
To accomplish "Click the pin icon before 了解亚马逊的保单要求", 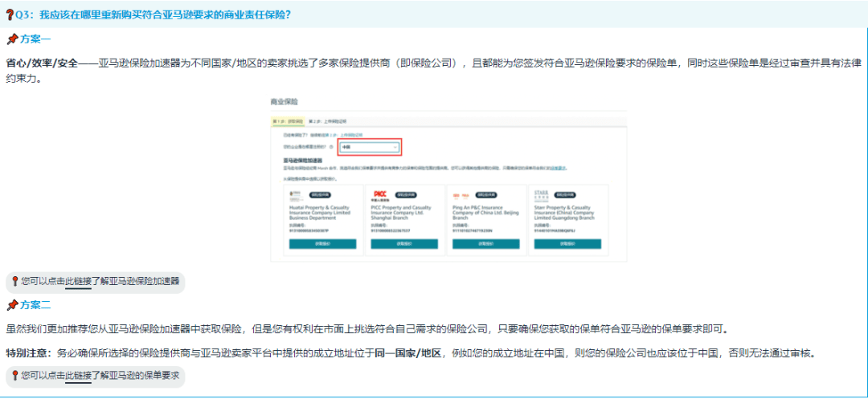I will [x=14, y=375].
